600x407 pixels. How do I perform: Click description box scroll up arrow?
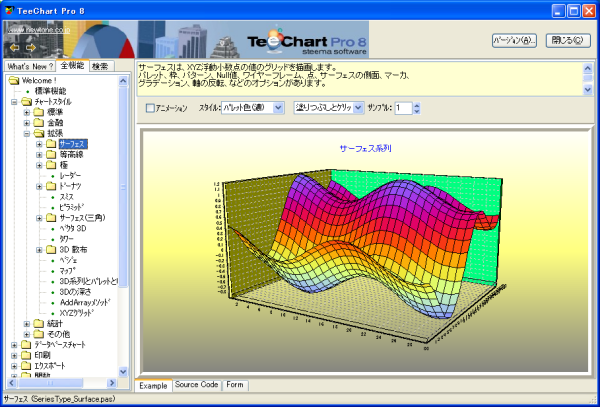[588, 68]
